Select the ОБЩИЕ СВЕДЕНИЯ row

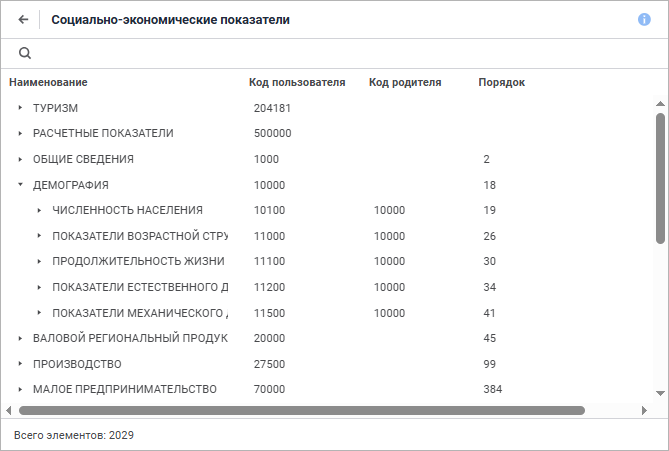(83, 159)
